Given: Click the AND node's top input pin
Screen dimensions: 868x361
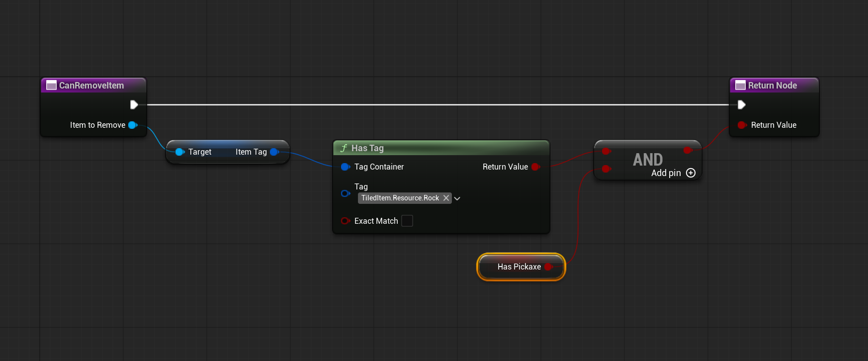Looking at the screenshot, I should coord(606,151).
